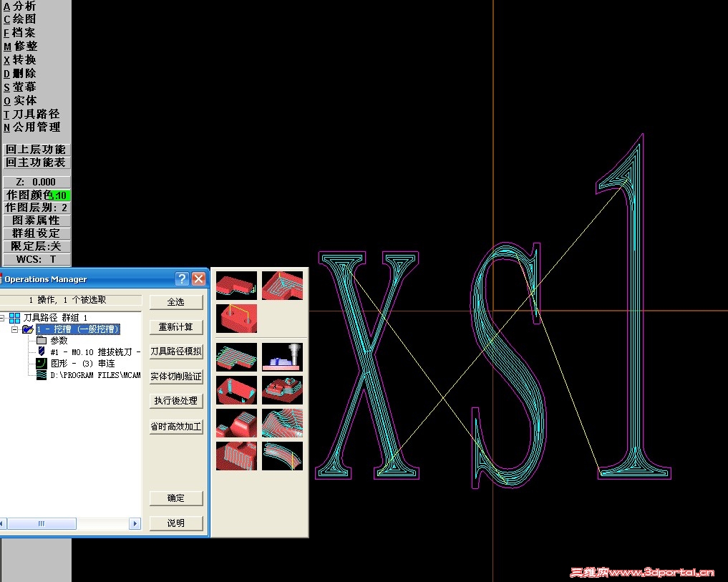Collapse the 1 - 挖槽 operation node
This screenshot has width=728, height=582.
pos(15,329)
